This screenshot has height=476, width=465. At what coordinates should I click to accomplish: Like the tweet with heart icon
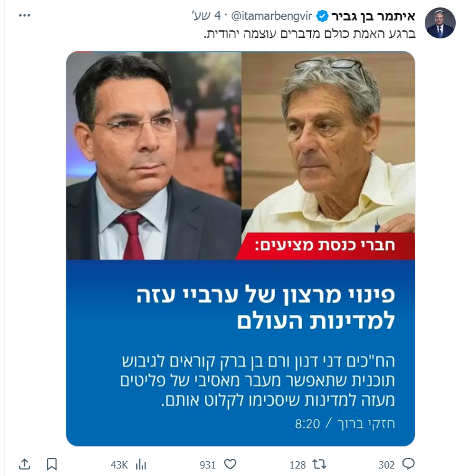tap(230, 464)
